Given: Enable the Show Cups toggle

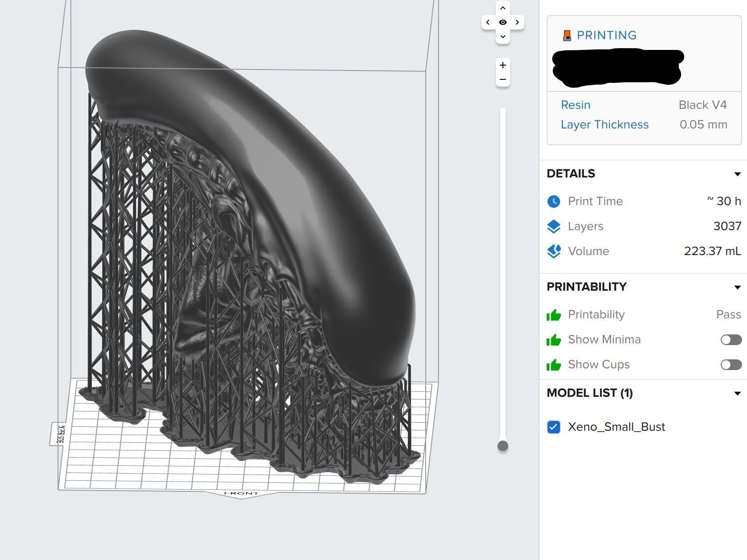Looking at the screenshot, I should click(731, 365).
